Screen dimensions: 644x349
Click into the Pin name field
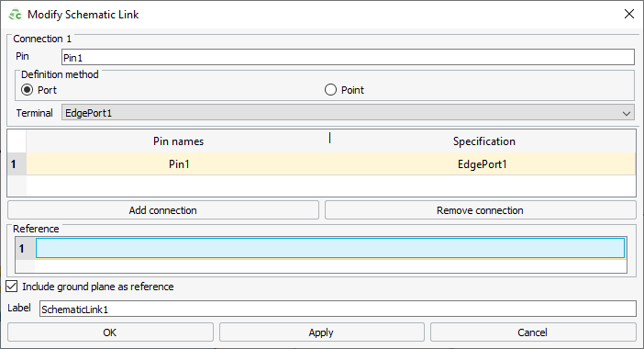[348, 57]
